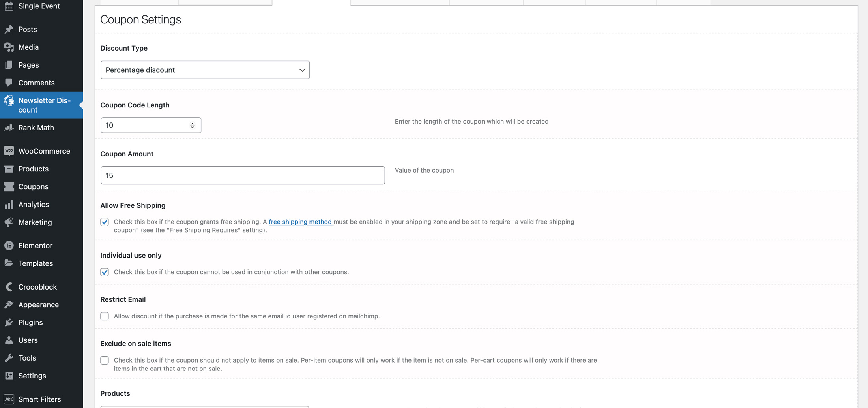Image resolution: width=868 pixels, height=408 pixels.
Task: Click the Comments speech bubble icon
Action: pyautogui.click(x=9, y=83)
